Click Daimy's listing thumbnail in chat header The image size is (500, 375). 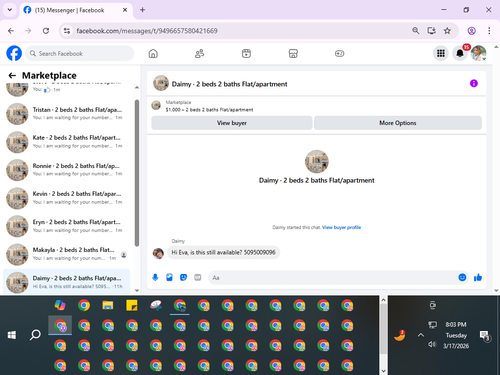coord(161,83)
